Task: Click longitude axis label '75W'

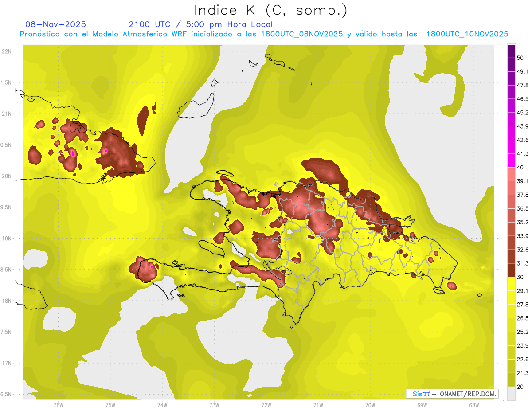Action: pos(110,405)
